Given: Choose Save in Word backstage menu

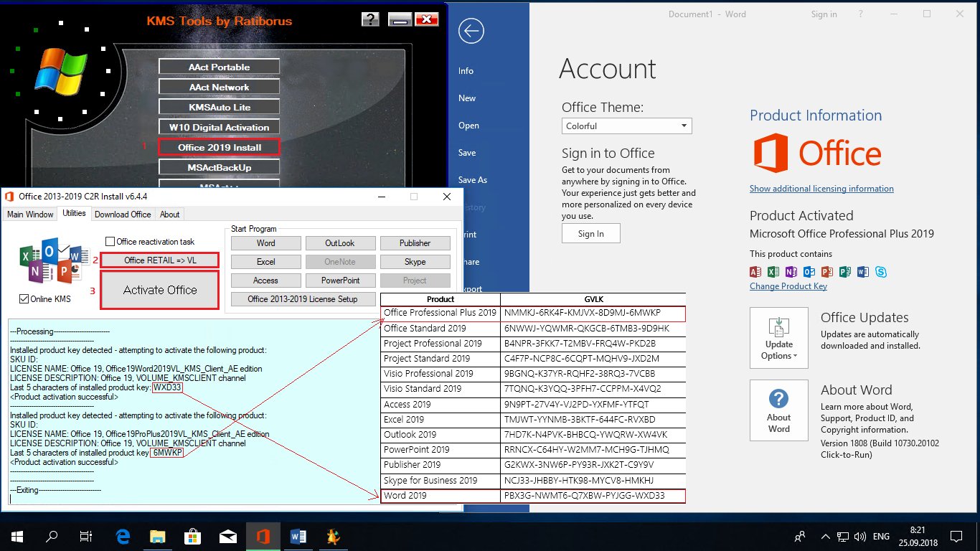Looking at the screenshot, I should pyautogui.click(x=467, y=152).
